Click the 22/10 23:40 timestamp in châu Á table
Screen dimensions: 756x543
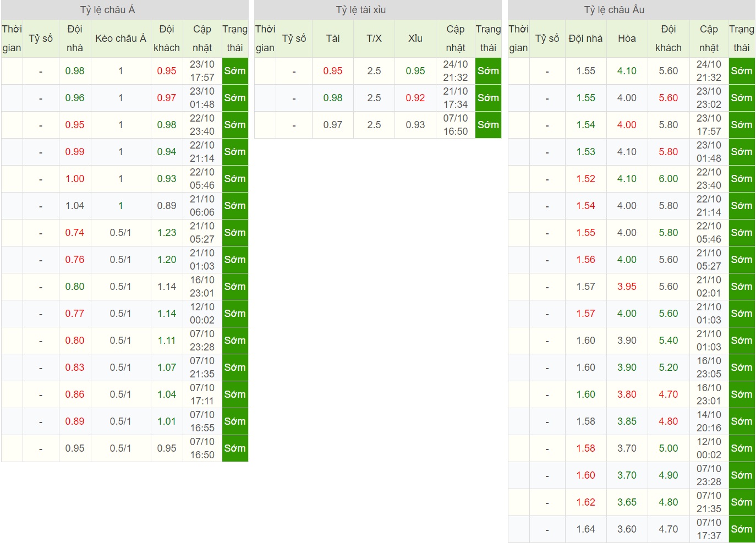click(202, 125)
